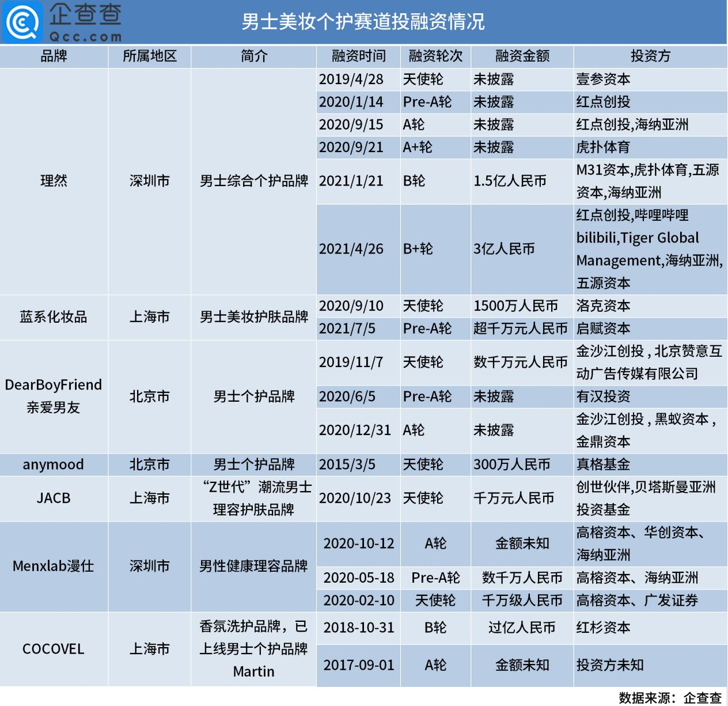Click the 融资时间 column header
This screenshot has width=728, height=706.
tap(359, 56)
